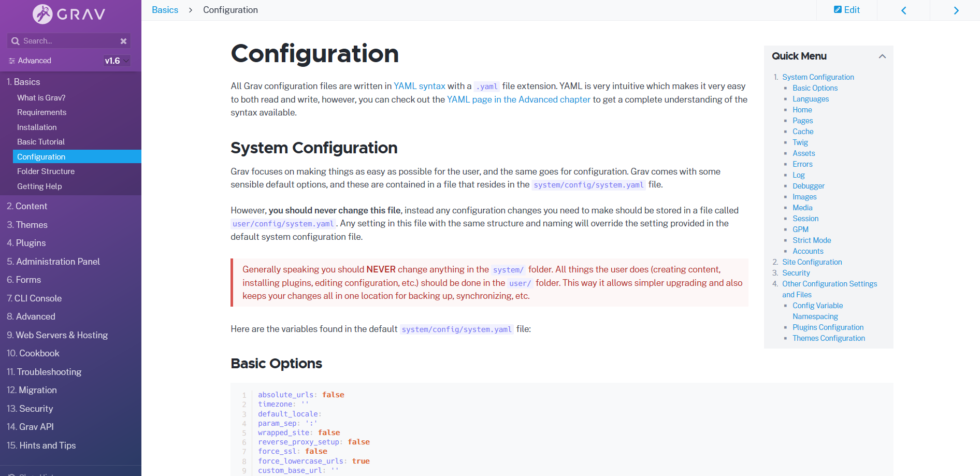The image size is (980, 476).
Task: Jump to Basic Options in Quick Menu
Action: (815, 88)
